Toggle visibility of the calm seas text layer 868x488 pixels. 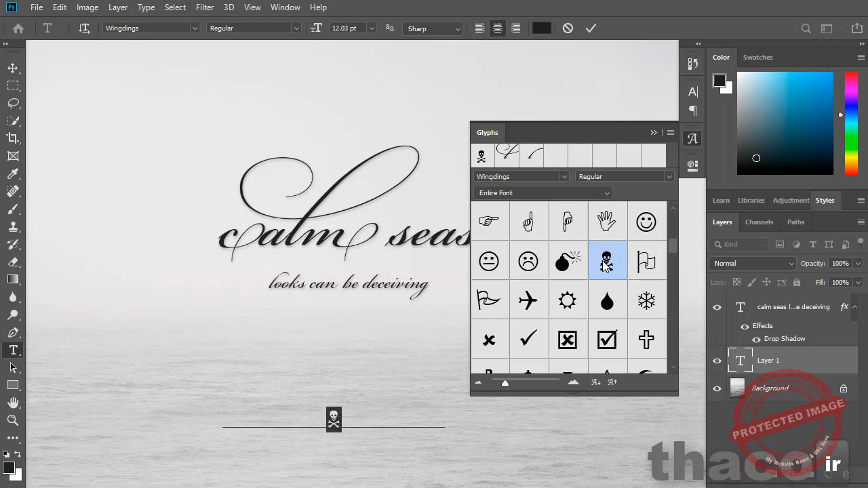[x=717, y=307]
